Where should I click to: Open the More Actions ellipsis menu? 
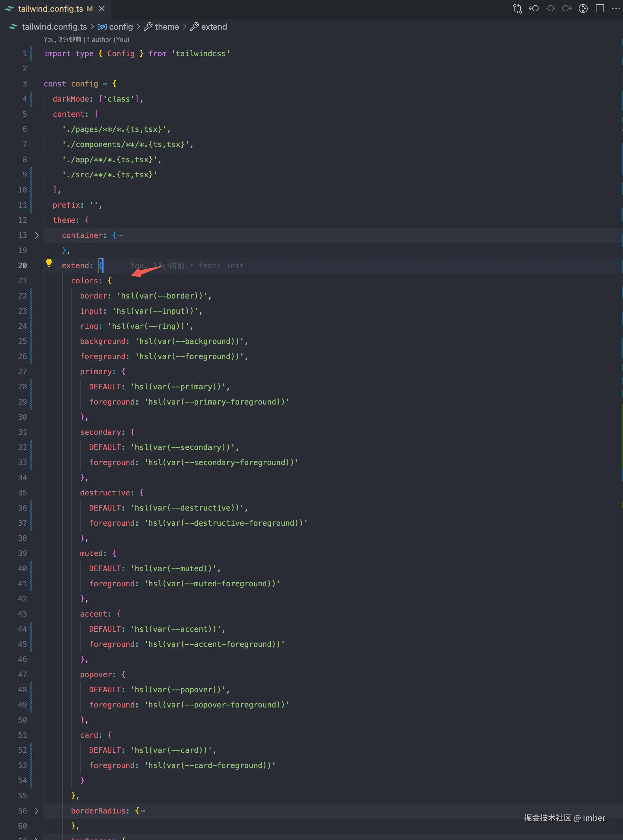(x=615, y=9)
